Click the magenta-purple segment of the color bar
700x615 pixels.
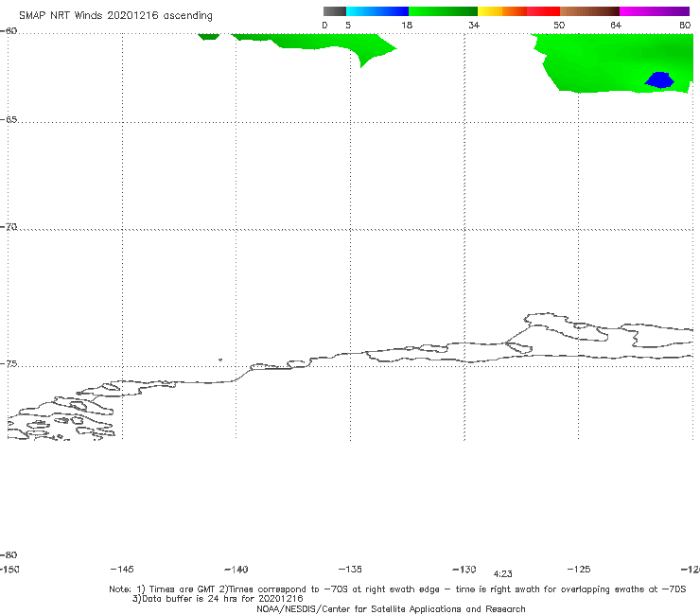click(x=655, y=11)
